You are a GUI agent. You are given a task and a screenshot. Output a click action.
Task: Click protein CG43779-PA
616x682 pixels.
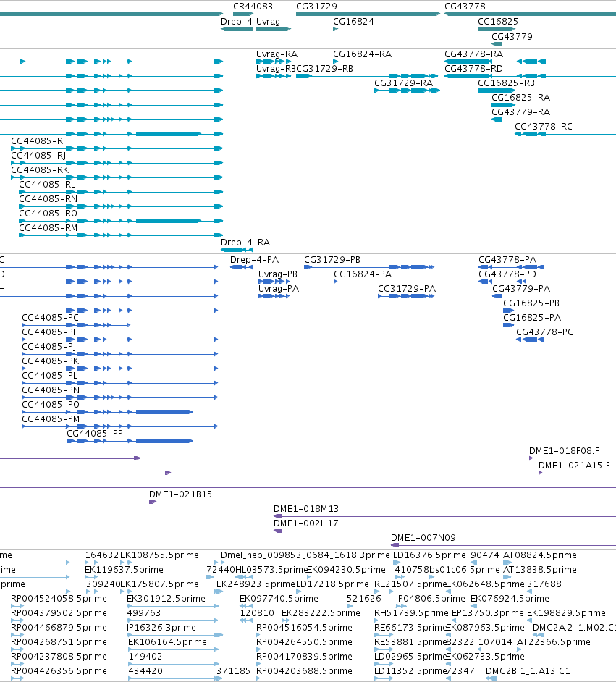[520, 289]
